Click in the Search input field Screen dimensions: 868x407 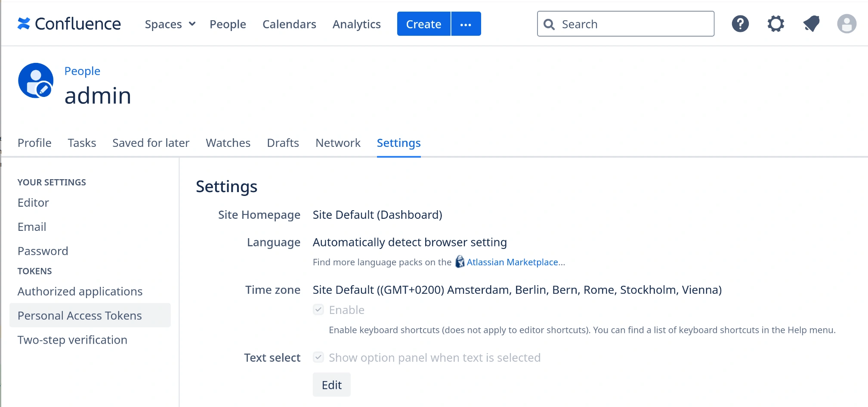tap(633, 24)
